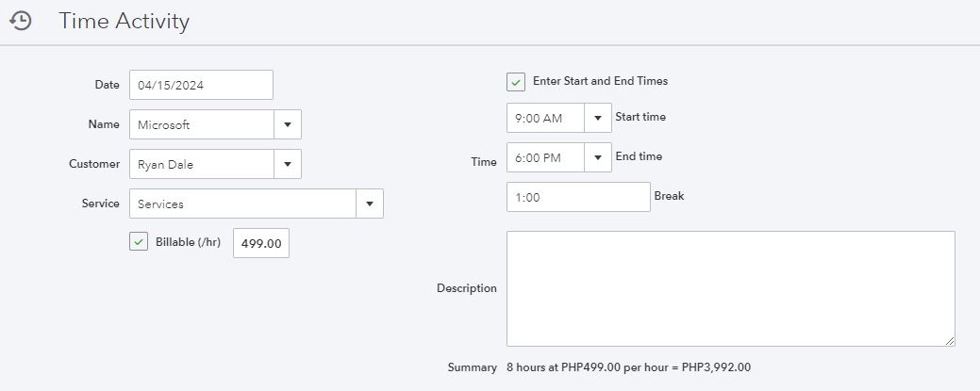This screenshot has width=980, height=391.
Task: Click the Time Activity heading
Action: point(124,21)
